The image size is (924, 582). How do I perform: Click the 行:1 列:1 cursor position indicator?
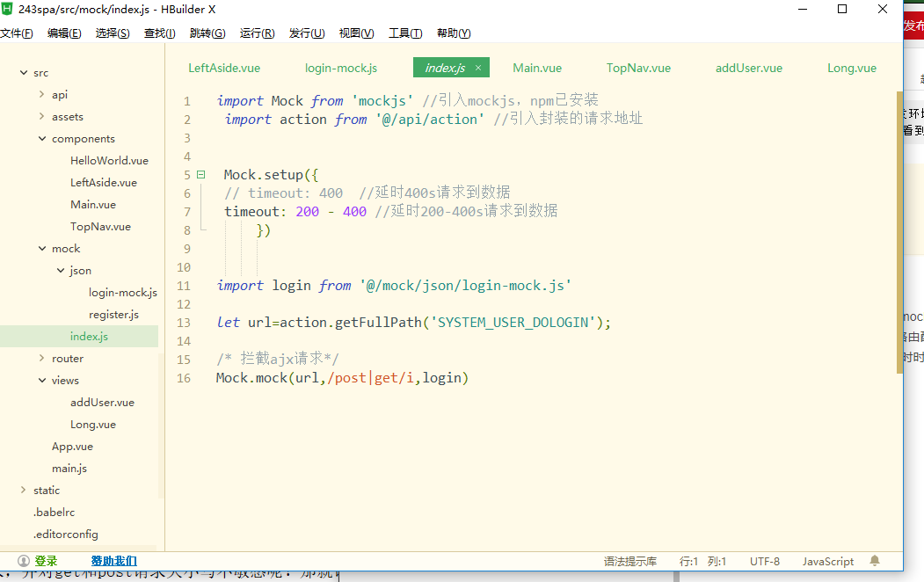(x=702, y=562)
